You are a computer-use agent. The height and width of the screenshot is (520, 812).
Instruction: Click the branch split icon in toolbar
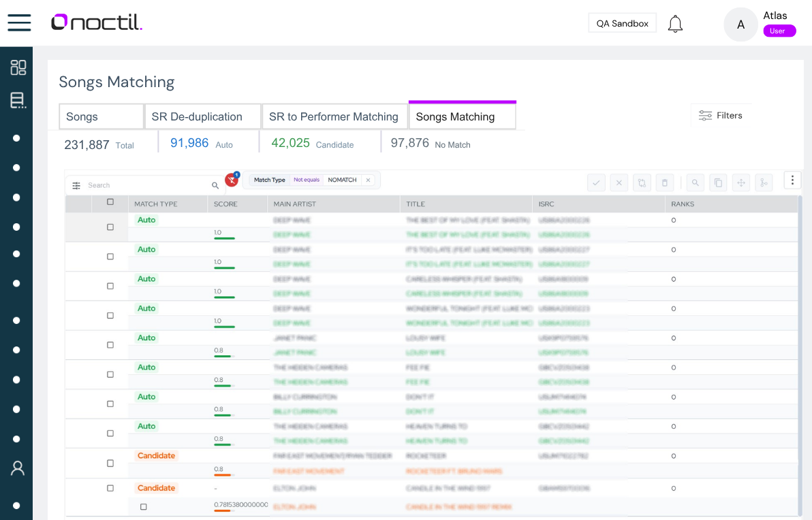pyautogui.click(x=764, y=182)
